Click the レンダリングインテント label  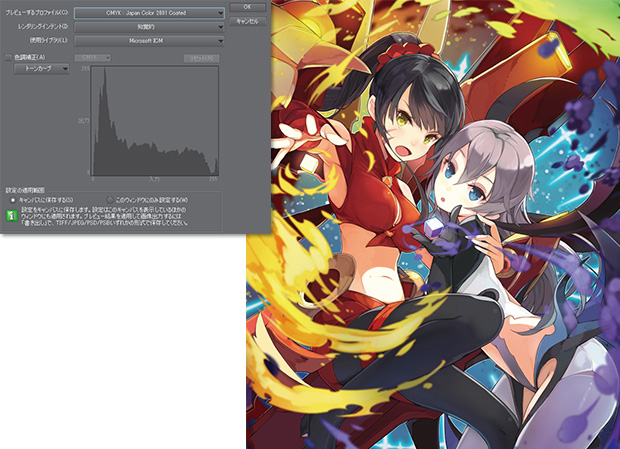tap(43, 26)
